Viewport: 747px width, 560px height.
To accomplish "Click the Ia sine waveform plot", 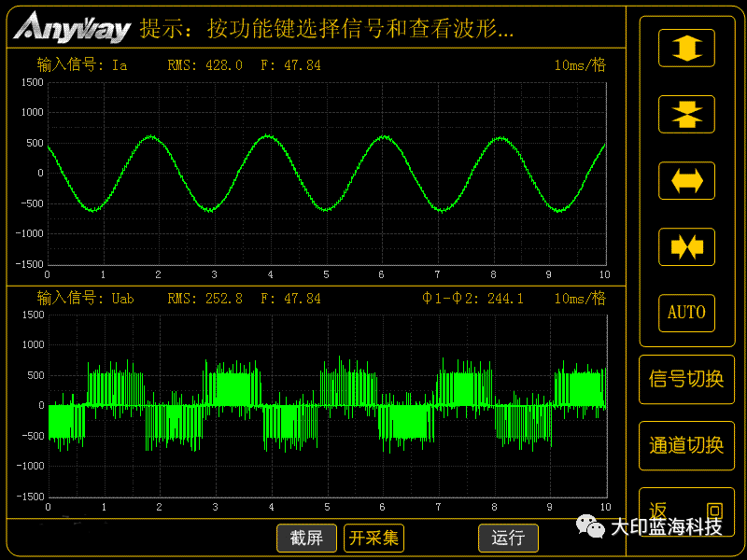I will coord(327,174).
